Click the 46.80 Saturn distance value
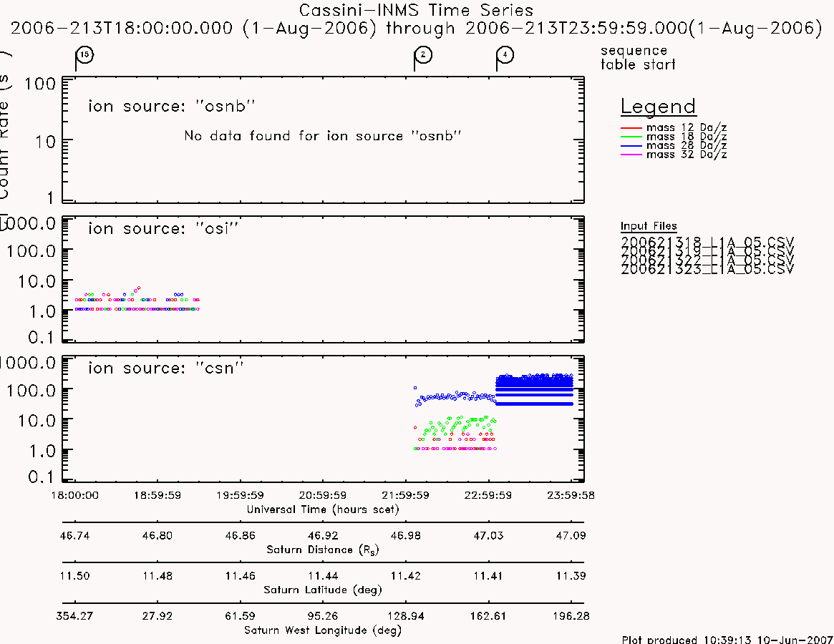Viewport: 834px width, 644px height. point(157,535)
